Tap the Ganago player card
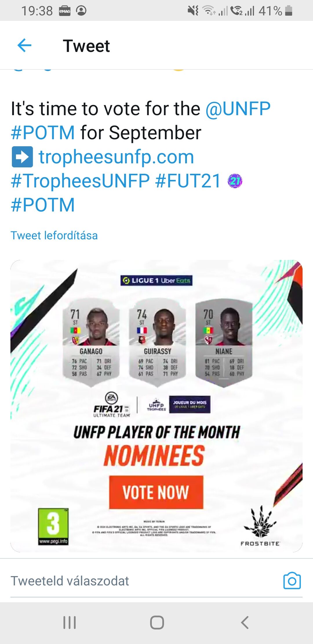 pos(91,342)
